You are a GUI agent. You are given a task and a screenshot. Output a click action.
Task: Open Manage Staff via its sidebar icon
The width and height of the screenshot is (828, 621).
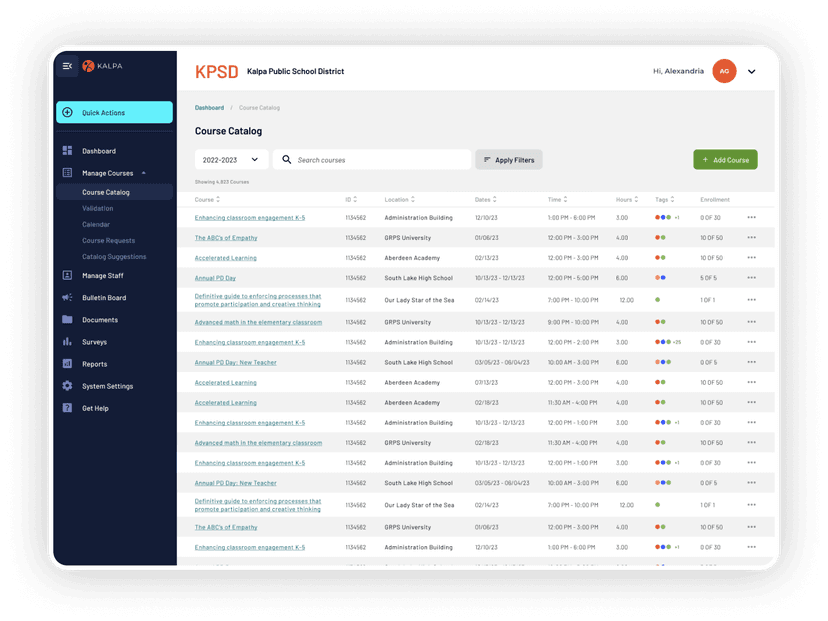pyautogui.click(x=67, y=276)
